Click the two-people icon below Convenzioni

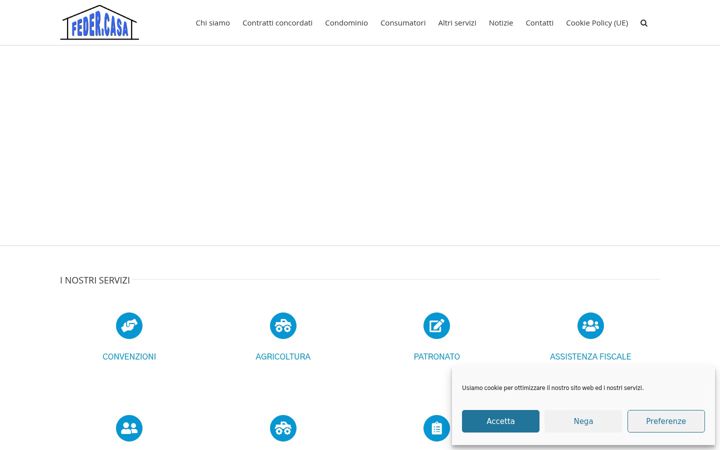coord(129,428)
